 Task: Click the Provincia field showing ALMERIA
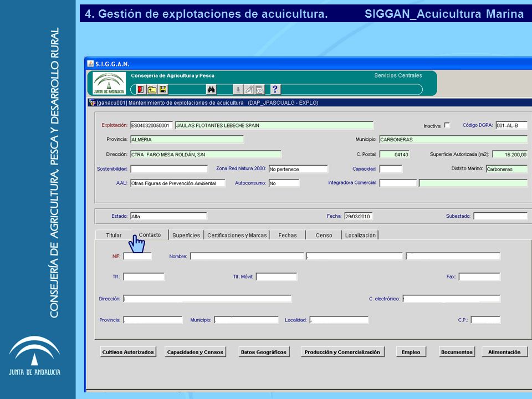click(187, 140)
